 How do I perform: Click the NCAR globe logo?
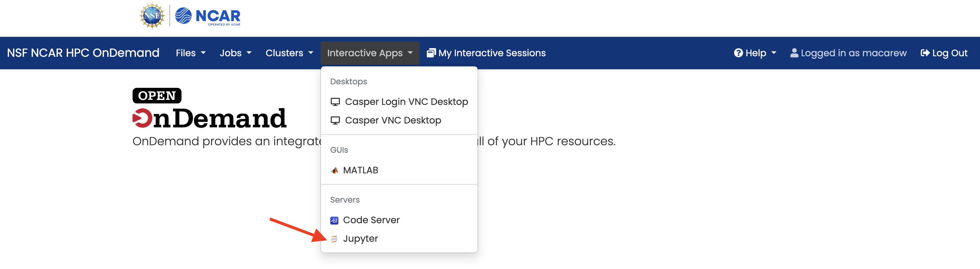[x=183, y=16]
